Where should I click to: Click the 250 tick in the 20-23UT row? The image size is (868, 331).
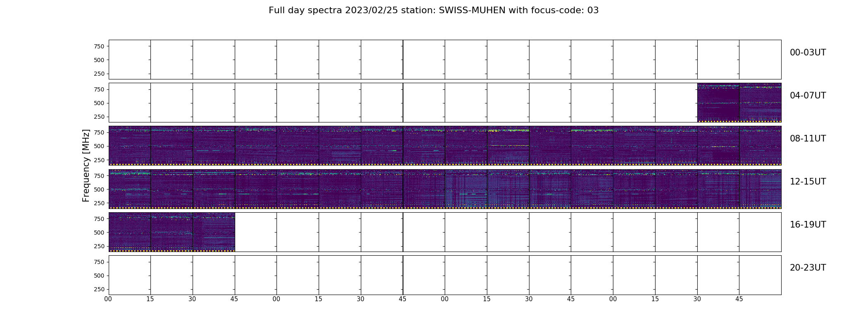click(99, 289)
